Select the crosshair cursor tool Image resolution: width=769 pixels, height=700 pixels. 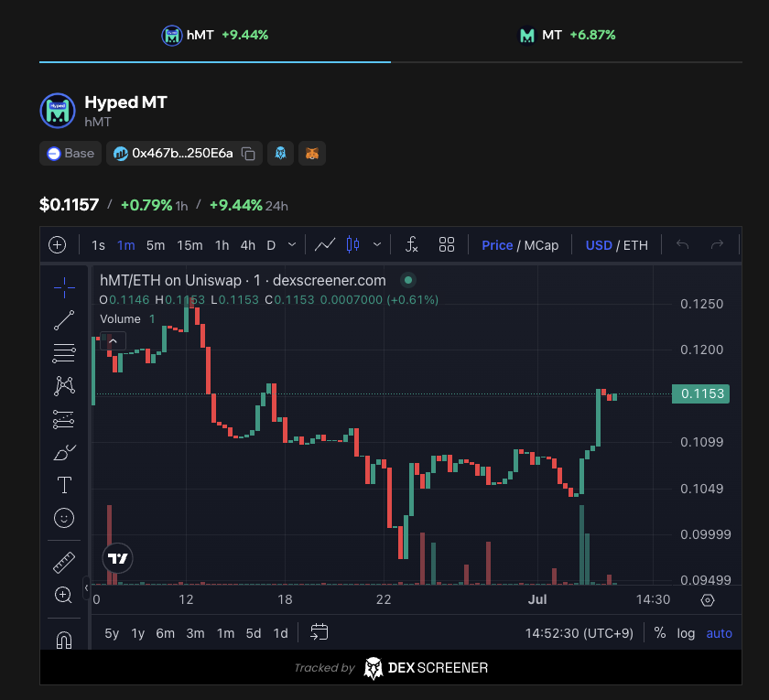click(64, 287)
